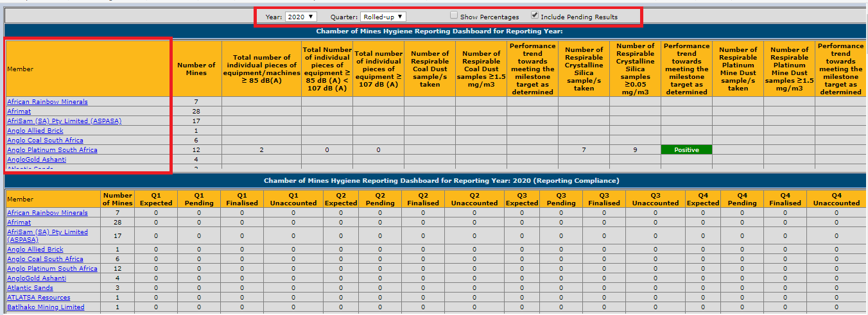Click Afrimat's mine count 28 in upper table
The height and width of the screenshot is (315, 868).
(x=196, y=111)
